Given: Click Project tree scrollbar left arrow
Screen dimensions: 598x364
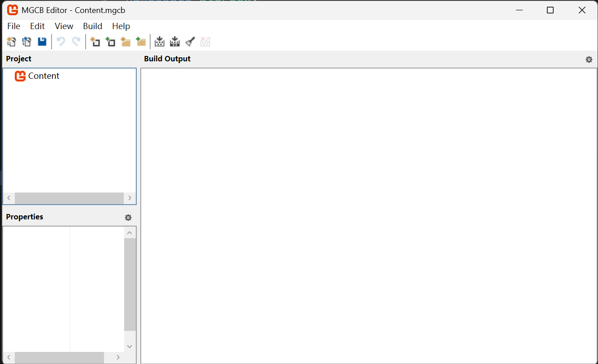Looking at the screenshot, I should coord(9,198).
